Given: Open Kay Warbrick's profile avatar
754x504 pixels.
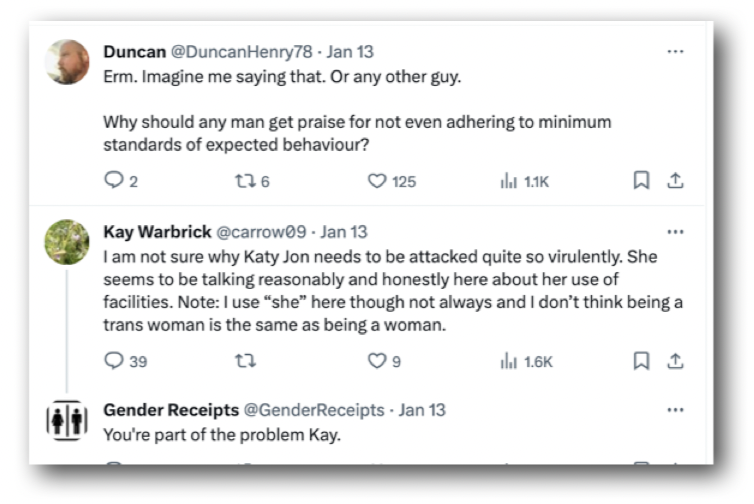Looking at the screenshot, I should point(67,242).
